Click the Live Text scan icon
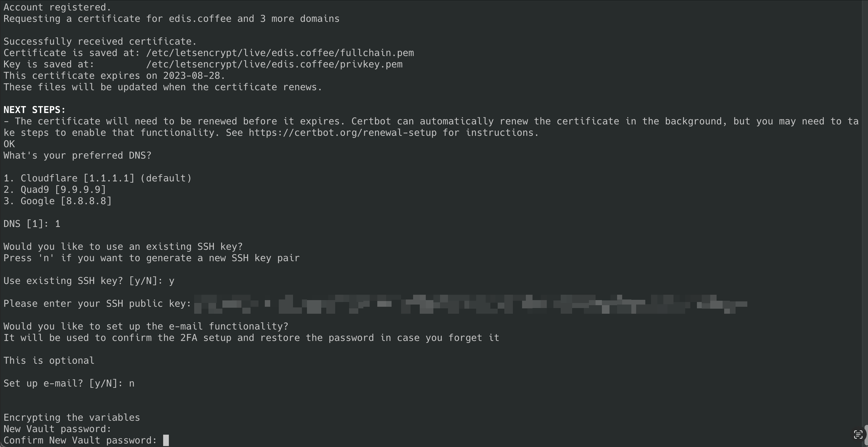The height and width of the screenshot is (447, 868). pyautogui.click(x=858, y=435)
